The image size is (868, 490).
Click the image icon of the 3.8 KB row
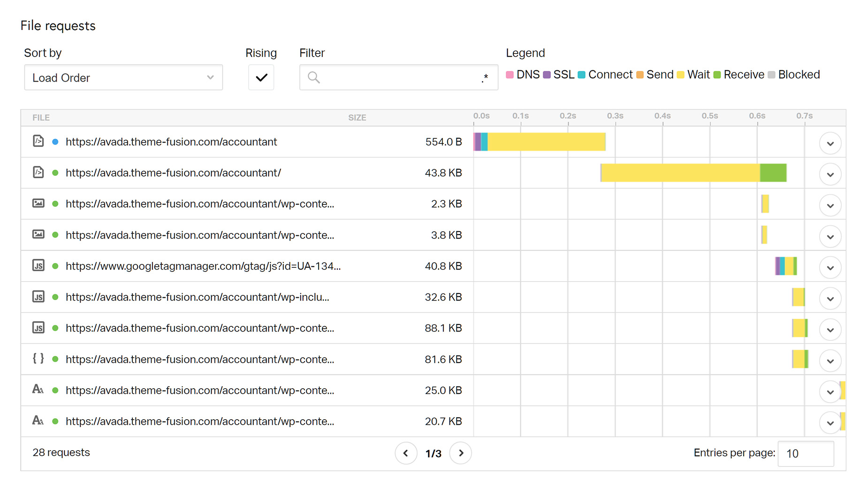coord(38,234)
